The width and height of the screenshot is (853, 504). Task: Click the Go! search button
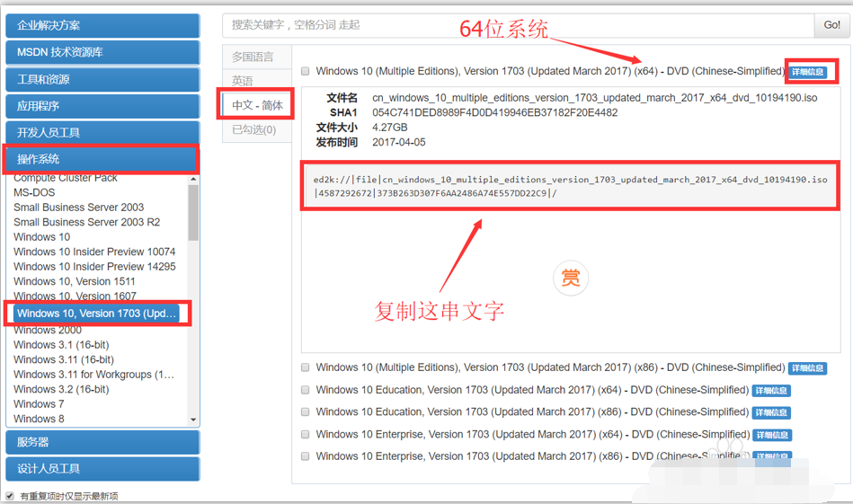click(831, 25)
